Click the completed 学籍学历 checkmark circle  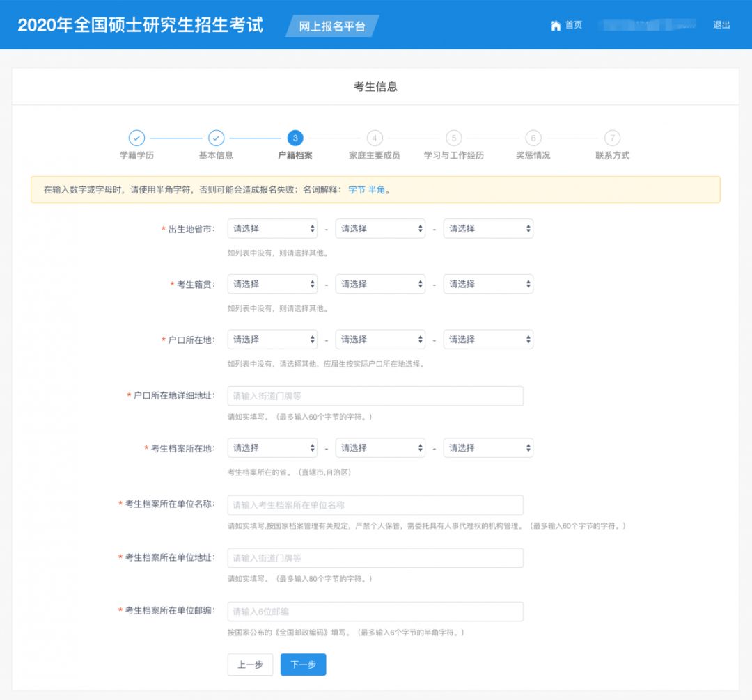tap(138, 138)
